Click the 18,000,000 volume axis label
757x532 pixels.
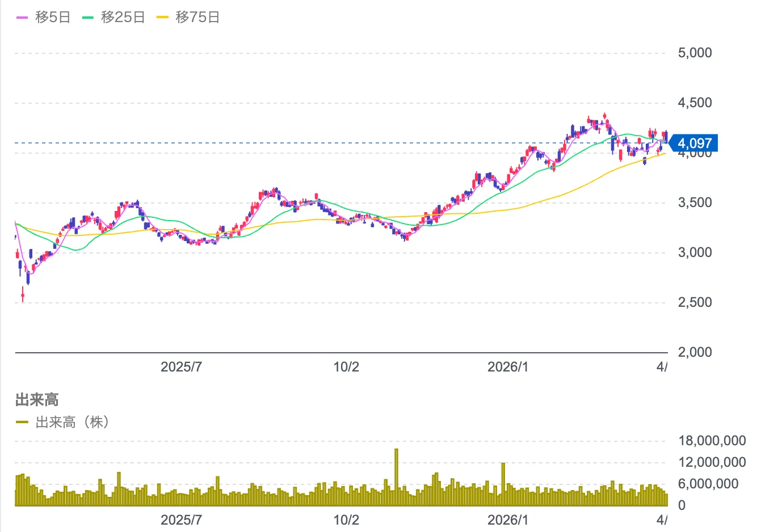pos(712,441)
